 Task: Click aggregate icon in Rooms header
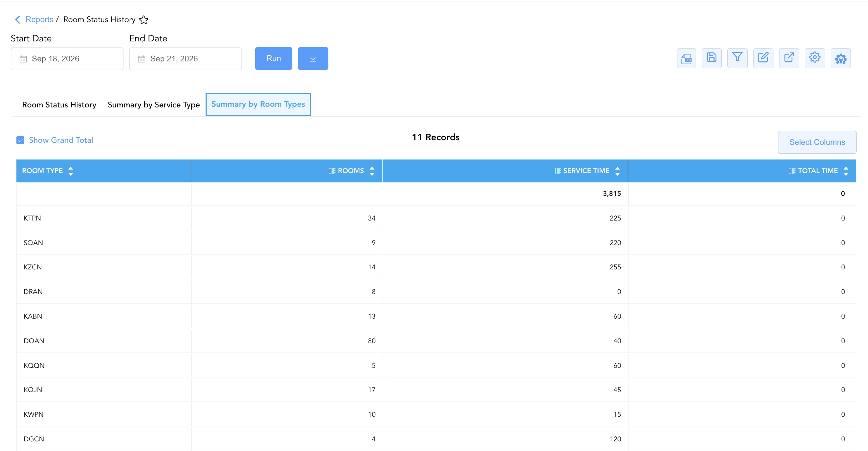pyautogui.click(x=332, y=171)
